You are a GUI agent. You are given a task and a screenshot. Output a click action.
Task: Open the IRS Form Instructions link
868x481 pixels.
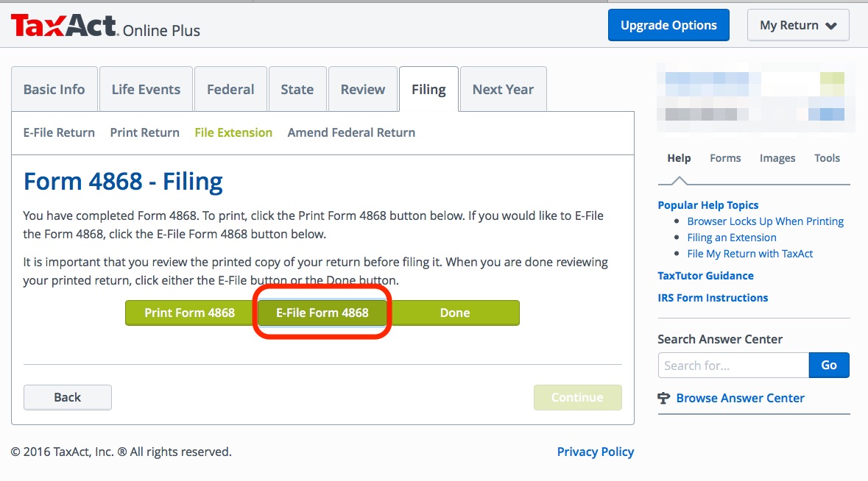713,298
